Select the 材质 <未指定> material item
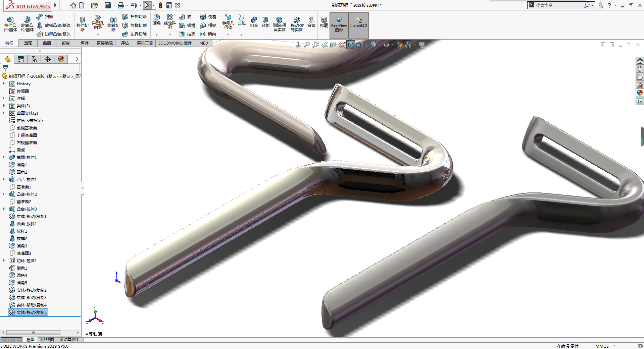 coord(26,120)
